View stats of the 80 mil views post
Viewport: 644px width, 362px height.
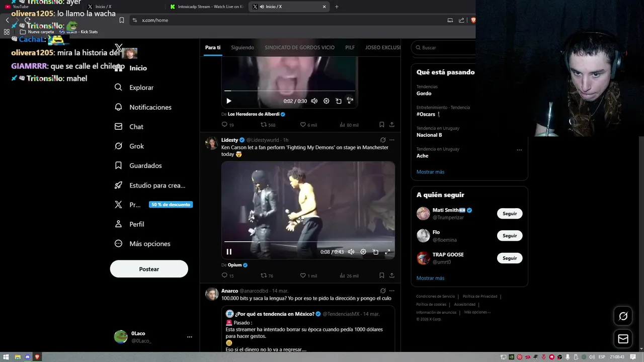349,125
